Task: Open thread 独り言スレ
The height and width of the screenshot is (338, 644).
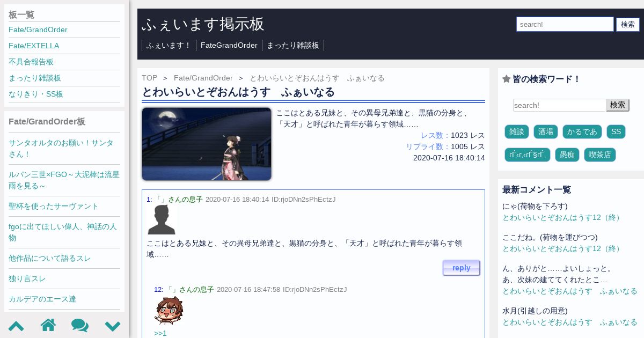Action: pyautogui.click(x=27, y=278)
